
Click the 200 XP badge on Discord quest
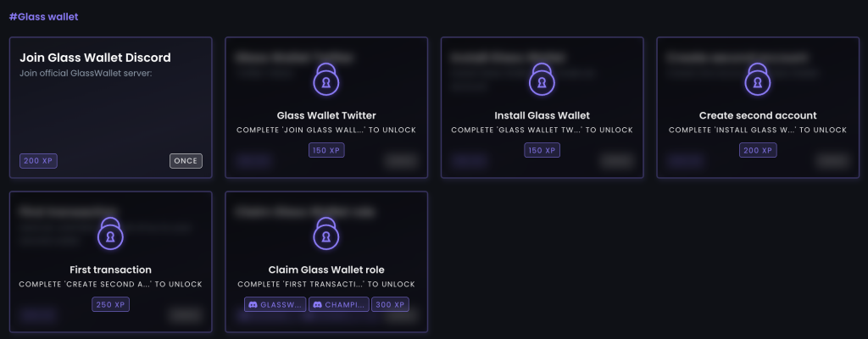point(39,161)
